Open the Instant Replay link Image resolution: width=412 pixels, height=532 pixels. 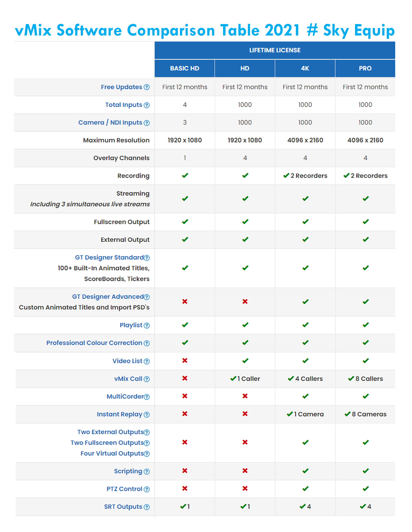(119, 414)
